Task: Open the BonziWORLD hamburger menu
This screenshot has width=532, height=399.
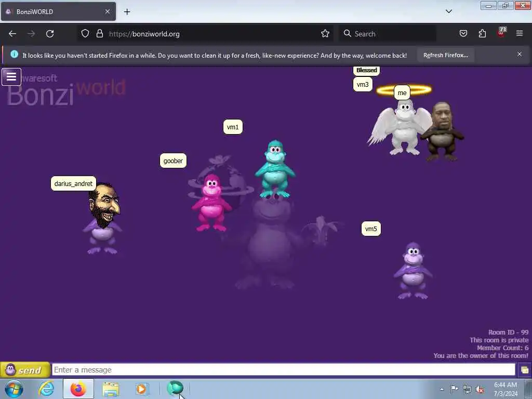Action: pyautogui.click(x=11, y=77)
